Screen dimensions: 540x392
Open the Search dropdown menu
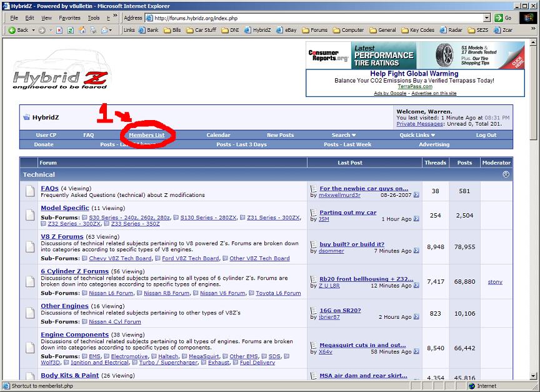[343, 135]
